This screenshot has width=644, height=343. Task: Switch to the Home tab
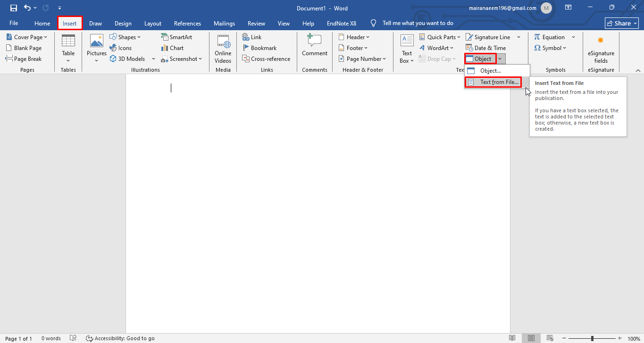tap(42, 24)
